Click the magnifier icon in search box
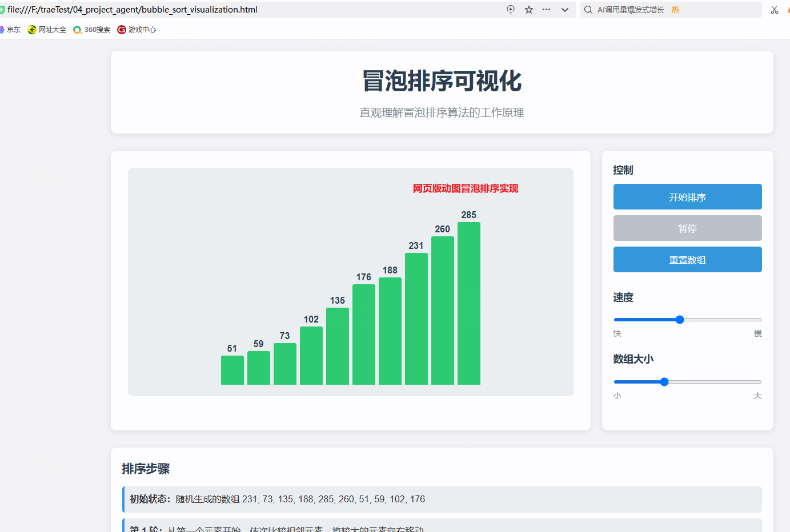 point(588,10)
